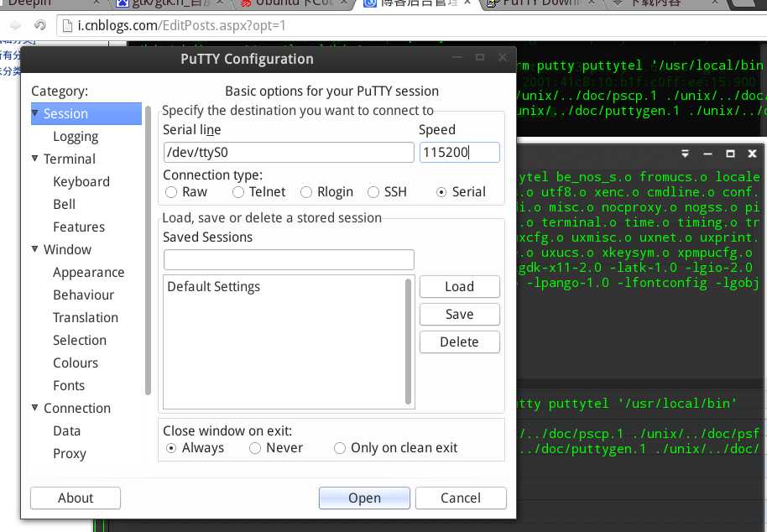Click the Cancel button
Screen dimensions: 767x532
click(x=461, y=498)
